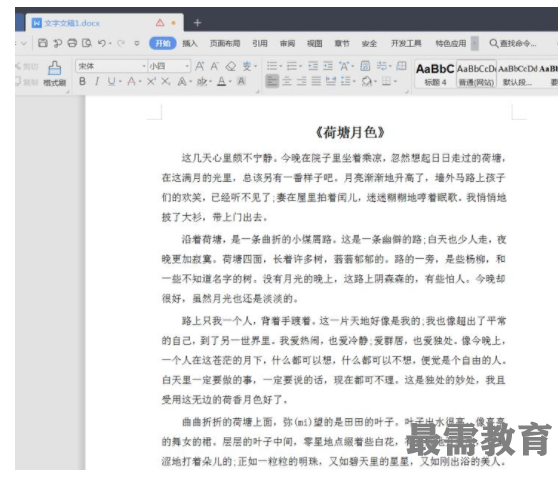Image resolution: width=558 pixels, height=479 pixels.
Task: Click the bulleted list icon
Action: point(272,66)
